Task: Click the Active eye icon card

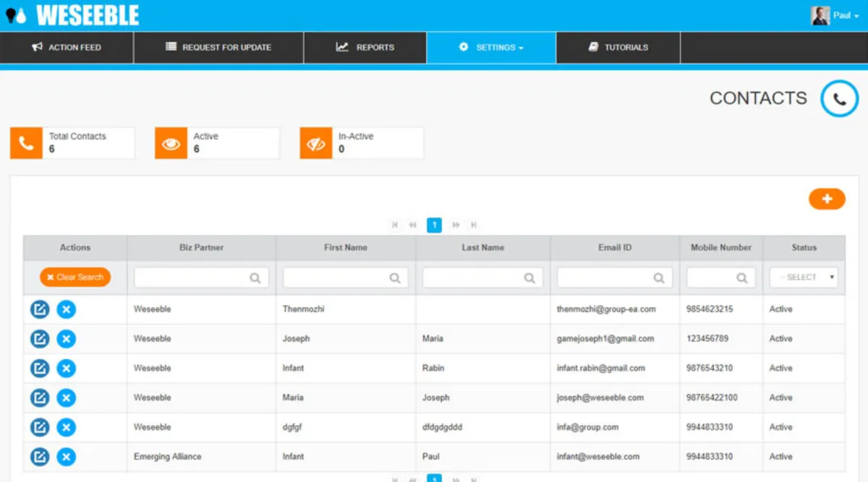Action: [x=171, y=143]
